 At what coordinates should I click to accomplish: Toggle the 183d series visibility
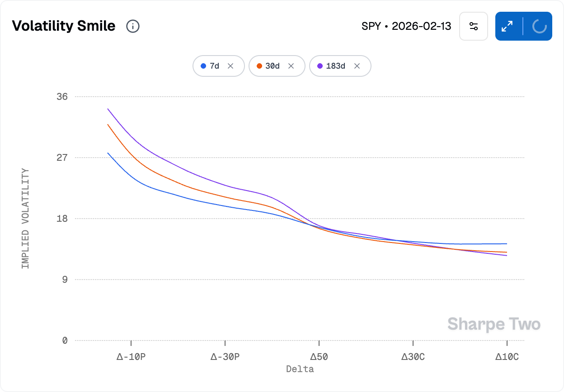[x=336, y=66]
